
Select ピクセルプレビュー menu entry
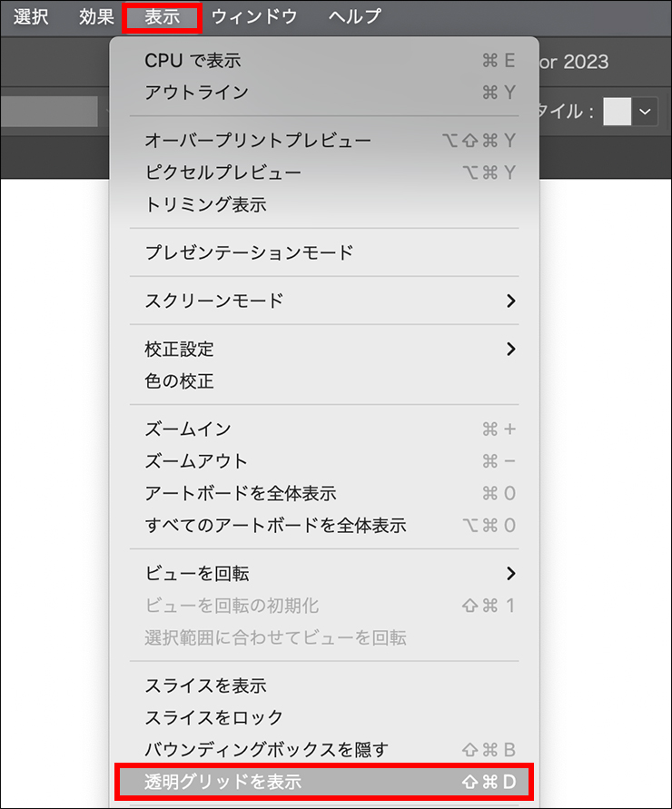click(222, 173)
